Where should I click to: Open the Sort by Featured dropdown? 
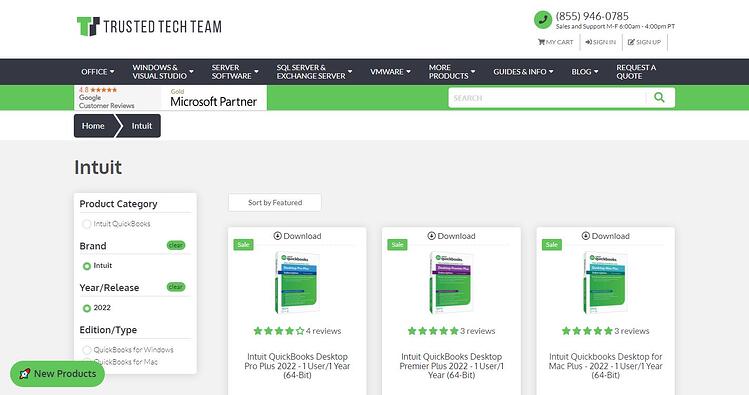(x=275, y=203)
